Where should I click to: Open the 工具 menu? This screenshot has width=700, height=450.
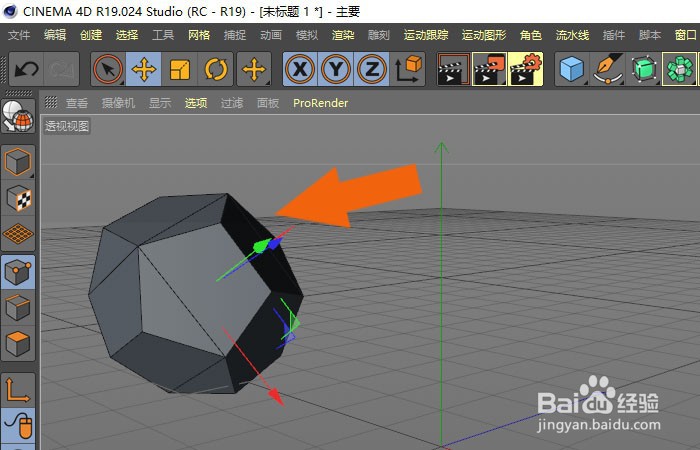pyautogui.click(x=163, y=35)
